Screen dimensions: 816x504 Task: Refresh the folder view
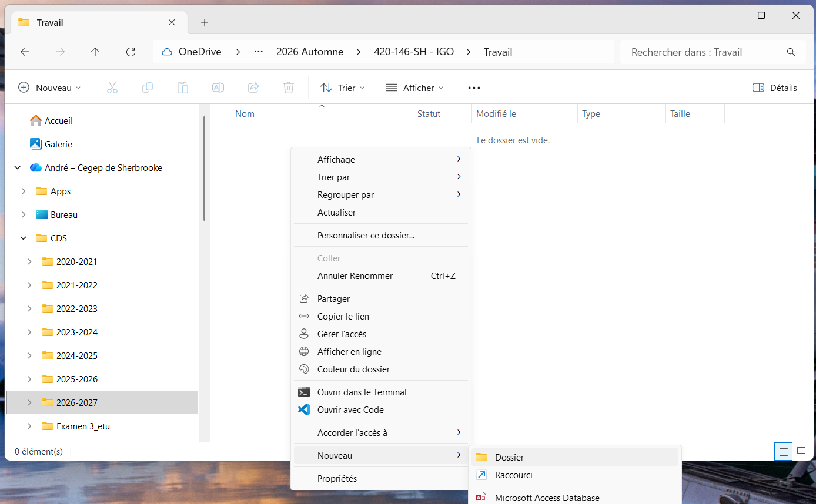(x=131, y=52)
